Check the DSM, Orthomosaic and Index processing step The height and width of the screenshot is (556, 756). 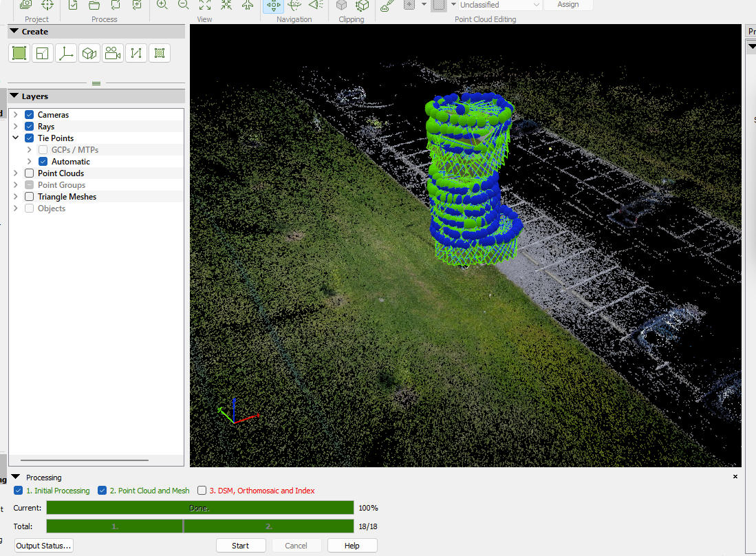(x=202, y=491)
